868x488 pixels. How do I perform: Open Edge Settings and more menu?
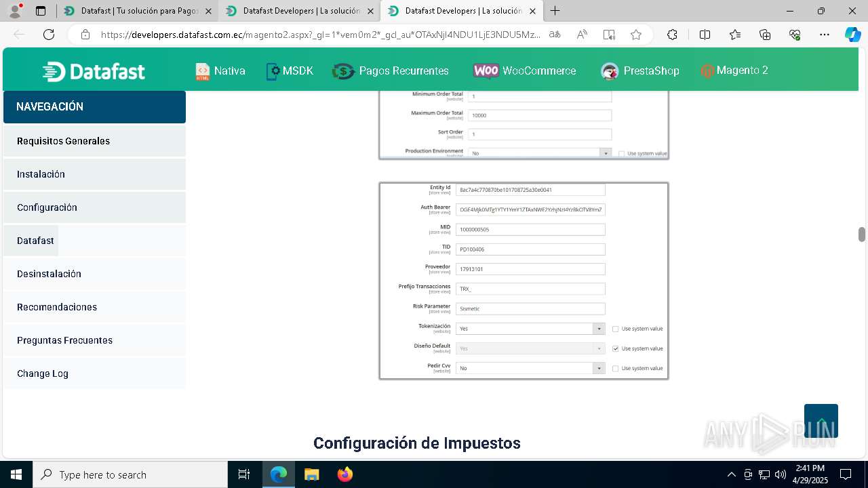pos(825,35)
